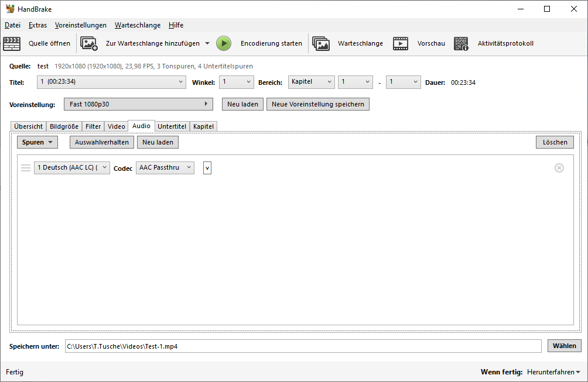This screenshot has width=588, height=382.
Task: Click the HandBrake app logo in the title bar
Action: [x=10, y=9]
